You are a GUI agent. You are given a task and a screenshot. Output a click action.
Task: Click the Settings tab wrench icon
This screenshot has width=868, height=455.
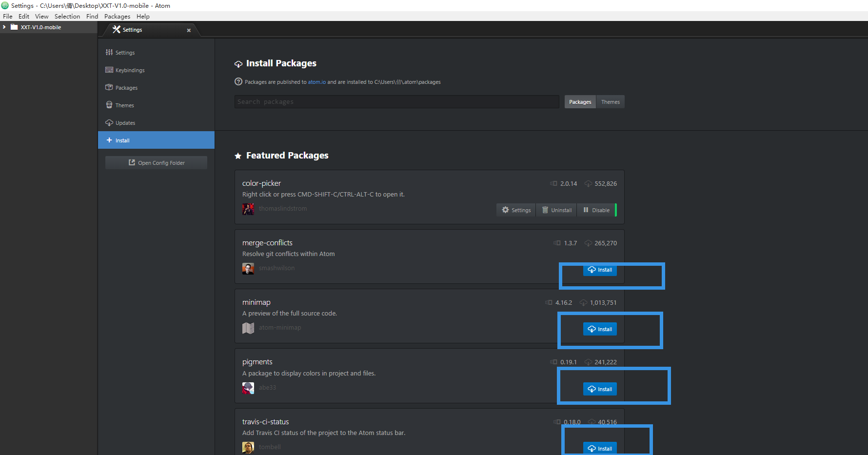pyautogui.click(x=116, y=29)
